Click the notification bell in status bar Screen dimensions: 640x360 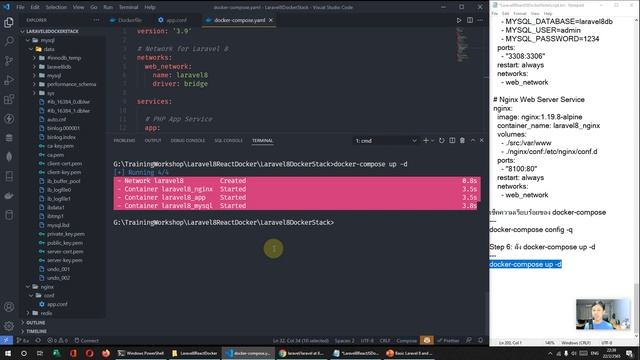click(480, 340)
